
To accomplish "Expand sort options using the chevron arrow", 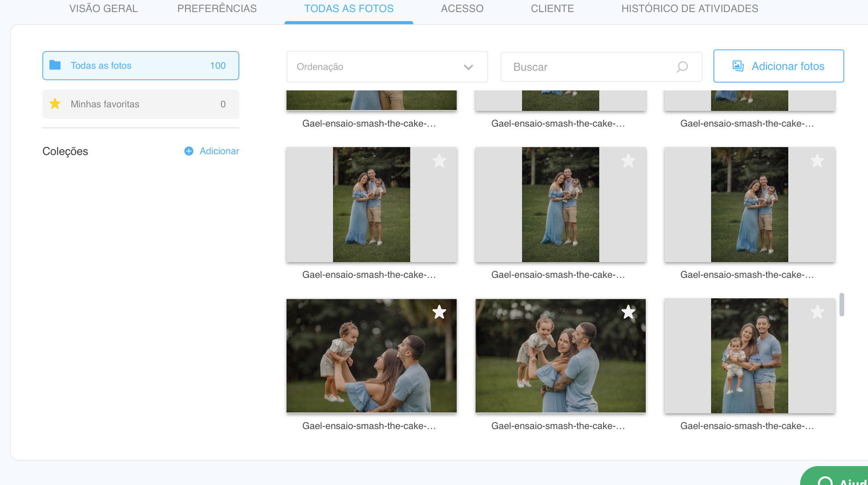I will click(x=468, y=67).
